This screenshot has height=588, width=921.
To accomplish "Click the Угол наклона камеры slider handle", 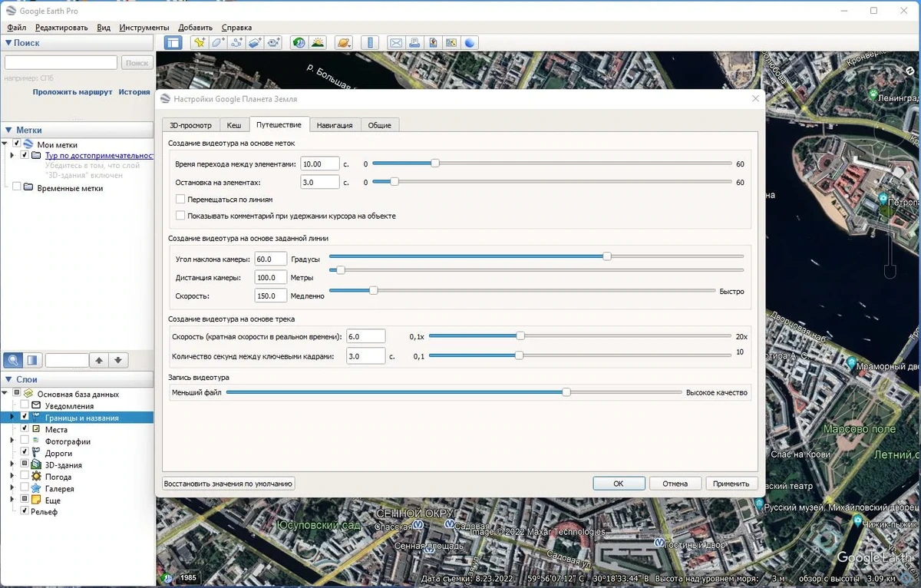I will pyautogui.click(x=607, y=256).
